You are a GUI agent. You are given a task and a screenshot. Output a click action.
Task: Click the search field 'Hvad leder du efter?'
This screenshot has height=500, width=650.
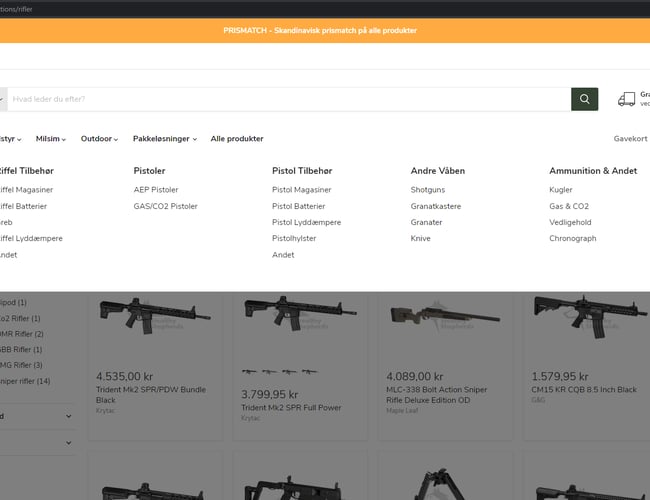coord(289,99)
